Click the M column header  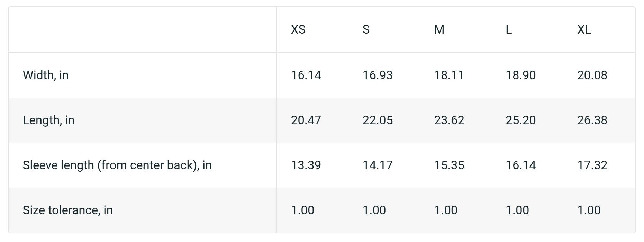(x=439, y=30)
